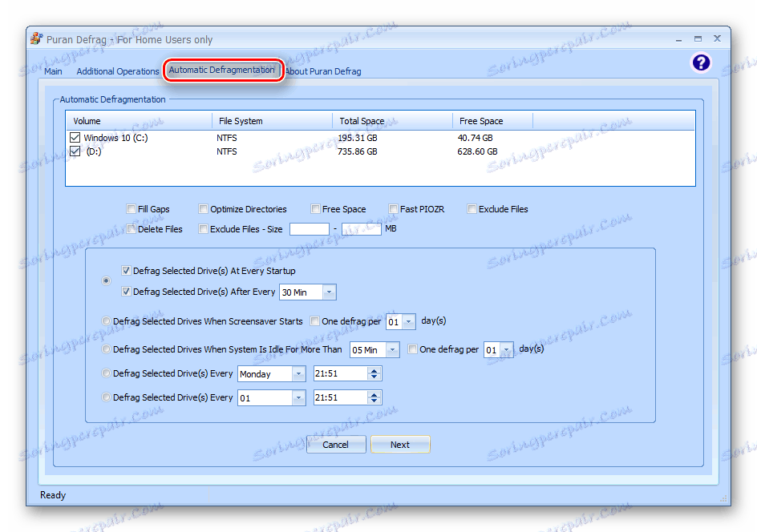Click the Total Space column header

tap(392, 120)
